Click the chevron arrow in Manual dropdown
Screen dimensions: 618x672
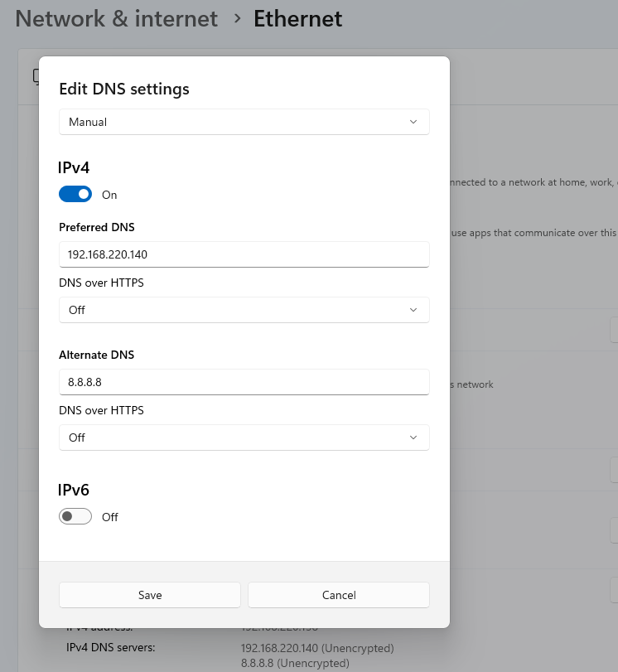[413, 122]
